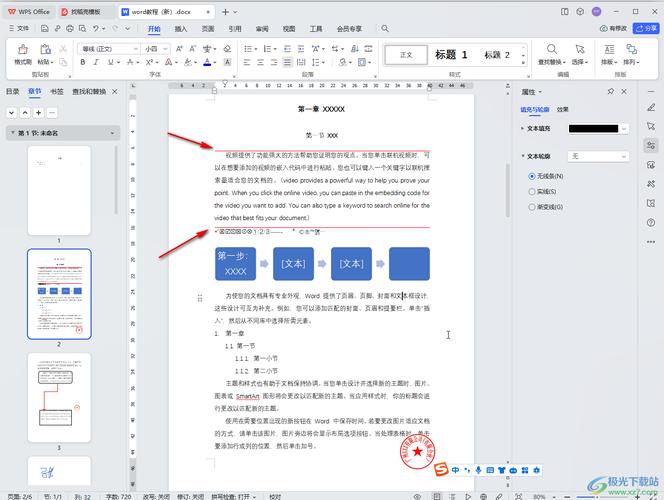664x500 pixels.
Task: Select the Gradient line (渐变线) radio button
Action: coord(532,207)
